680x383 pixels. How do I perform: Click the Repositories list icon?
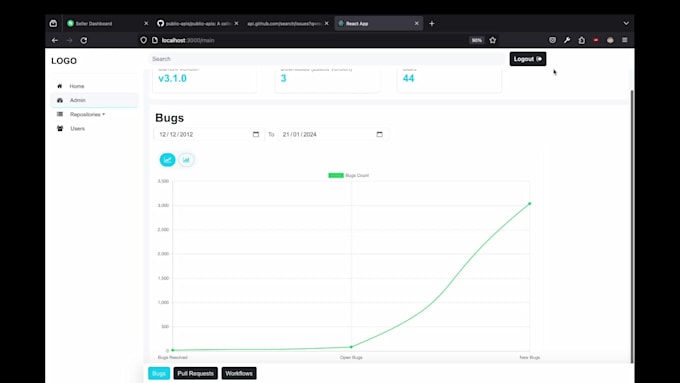click(60, 114)
